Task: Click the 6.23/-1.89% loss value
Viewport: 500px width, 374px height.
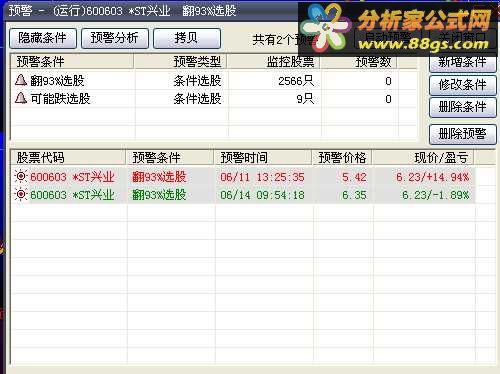Action: 436,195
